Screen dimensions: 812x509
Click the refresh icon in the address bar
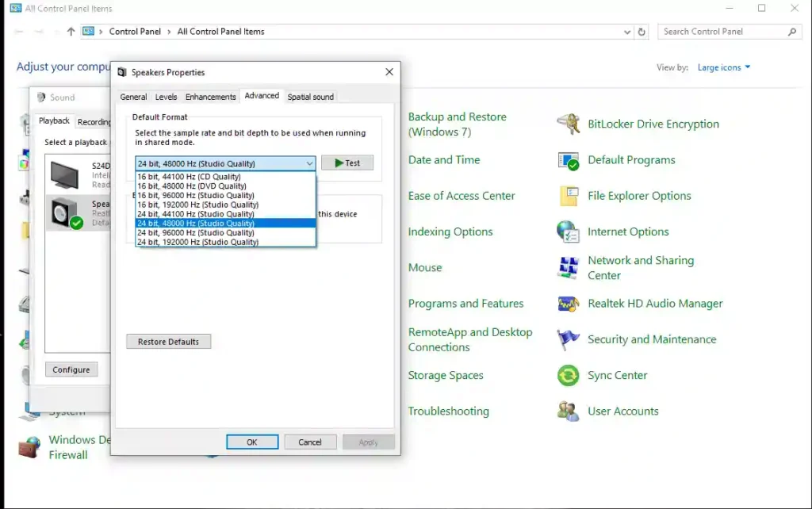tap(642, 32)
